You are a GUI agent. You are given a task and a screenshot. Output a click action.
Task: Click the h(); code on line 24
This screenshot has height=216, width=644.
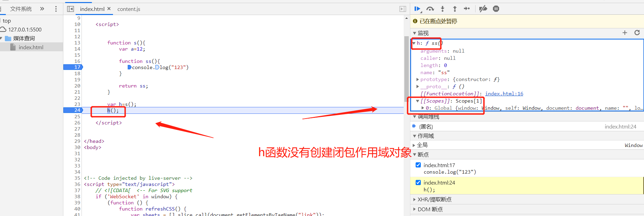113,110
